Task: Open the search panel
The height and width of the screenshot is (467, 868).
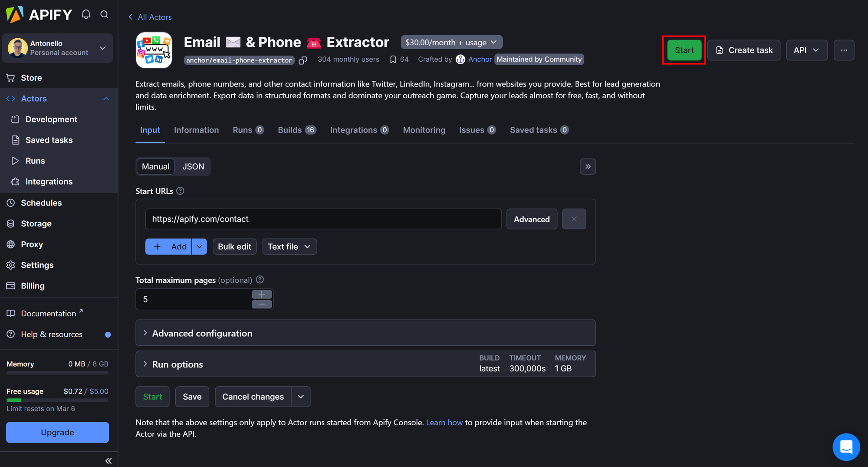Action: click(104, 14)
